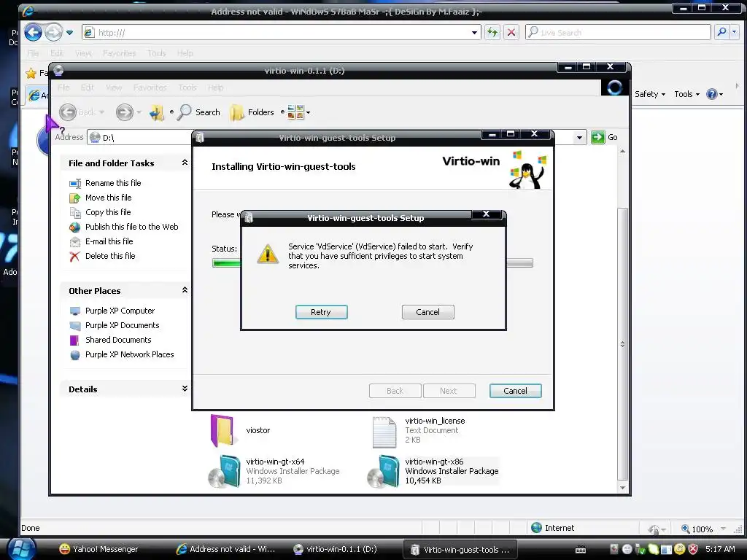
Task: Retry starting VdService in the error dialog
Action: click(321, 312)
